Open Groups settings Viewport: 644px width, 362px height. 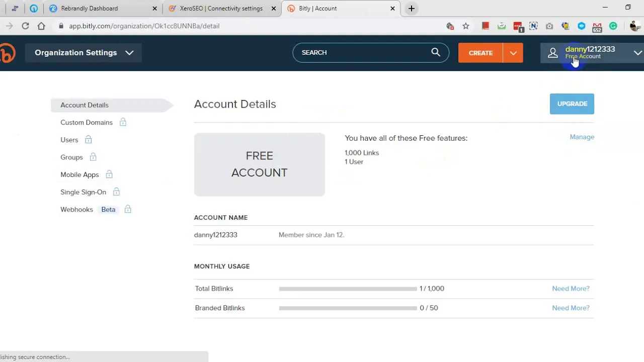coord(71,157)
